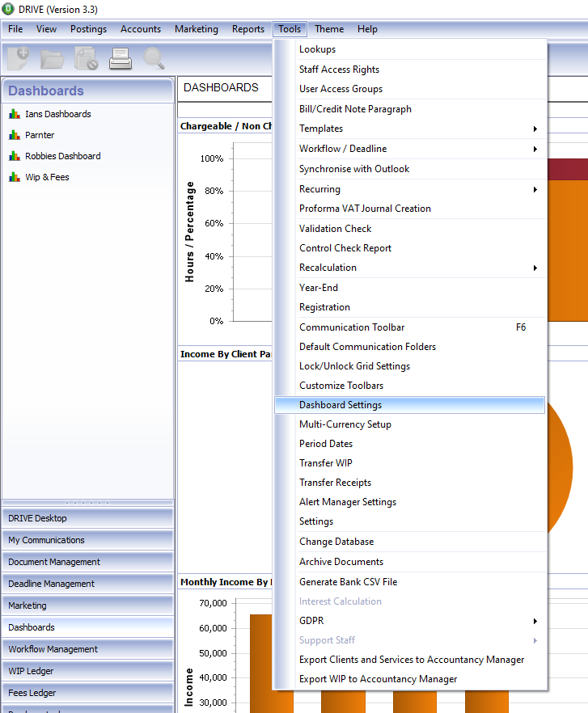Image resolution: width=588 pixels, height=713 pixels.
Task: Open the Reports menu
Action: tap(248, 29)
